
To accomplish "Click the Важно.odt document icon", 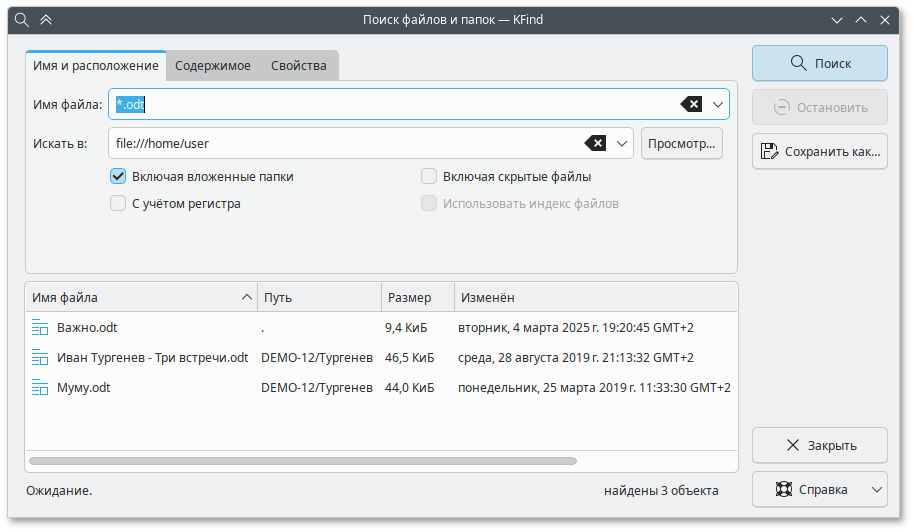I will (x=40, y=327).
